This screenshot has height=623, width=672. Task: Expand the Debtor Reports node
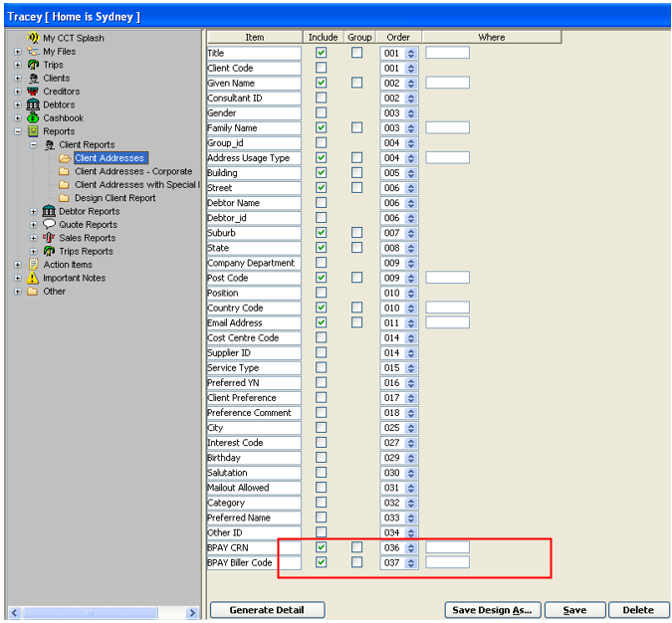(34, 211)
